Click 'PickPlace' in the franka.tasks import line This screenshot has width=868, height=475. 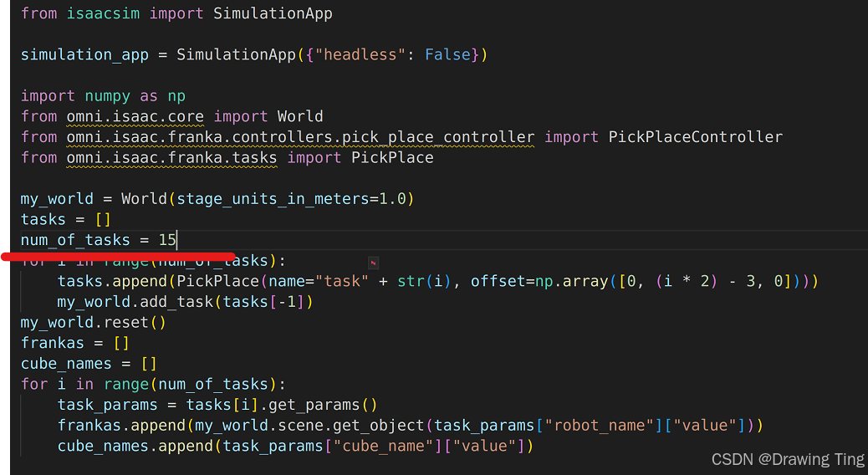pos(392,158)
